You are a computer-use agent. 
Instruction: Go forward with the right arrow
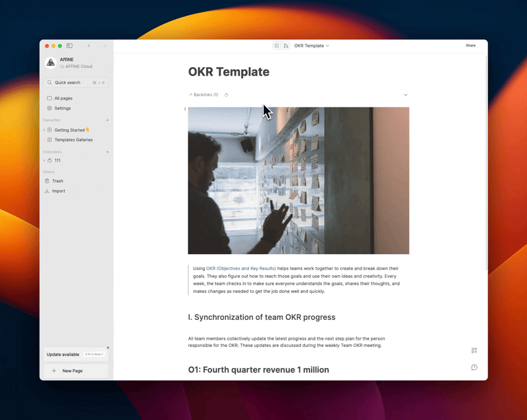[x=105, y=45]
